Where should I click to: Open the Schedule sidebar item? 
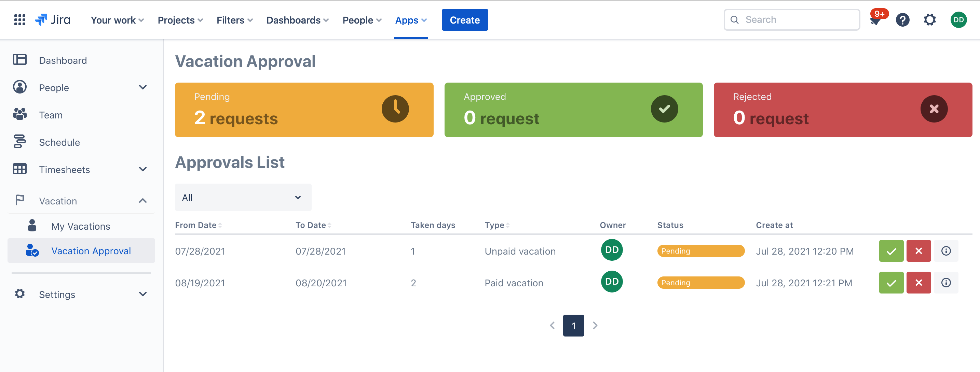pos(59,143)
